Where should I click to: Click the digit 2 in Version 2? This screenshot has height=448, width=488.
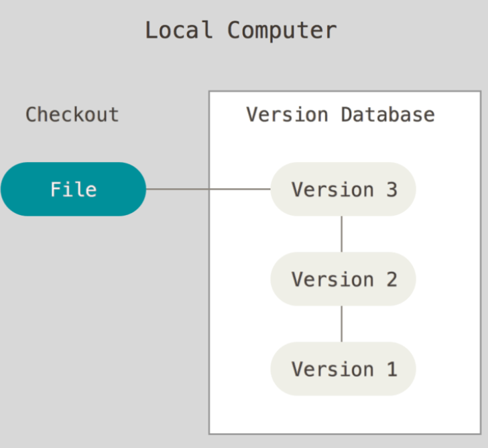coord(392,279)
